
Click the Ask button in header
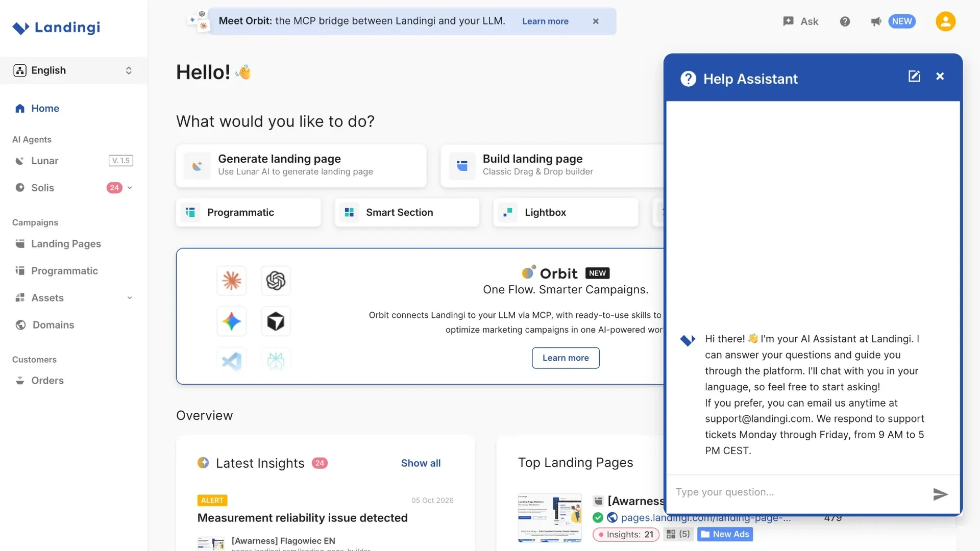800,21
